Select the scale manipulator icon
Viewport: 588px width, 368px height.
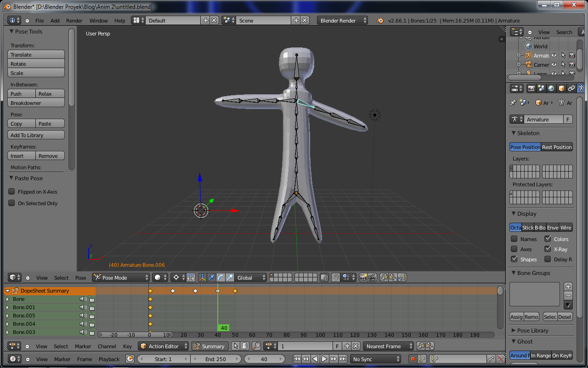(x=230, y=277)
